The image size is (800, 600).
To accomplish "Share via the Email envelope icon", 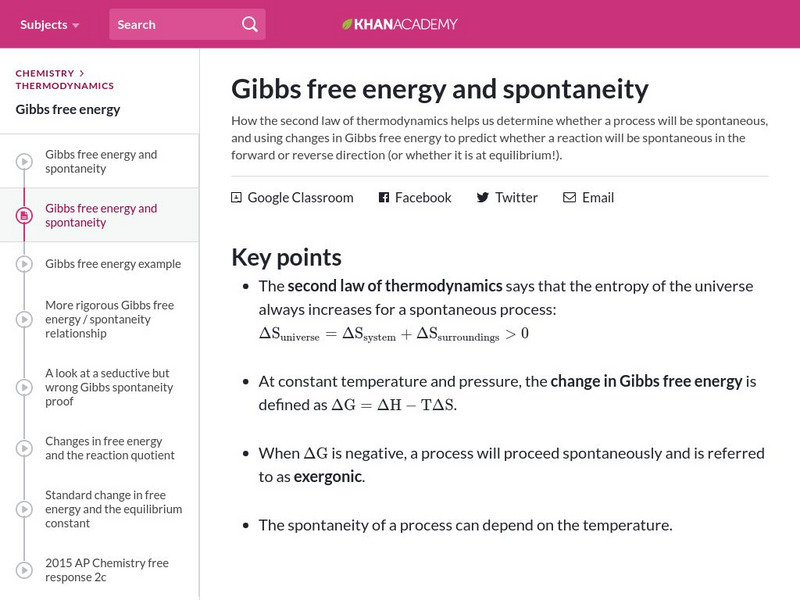I will (x=570, y=198).
